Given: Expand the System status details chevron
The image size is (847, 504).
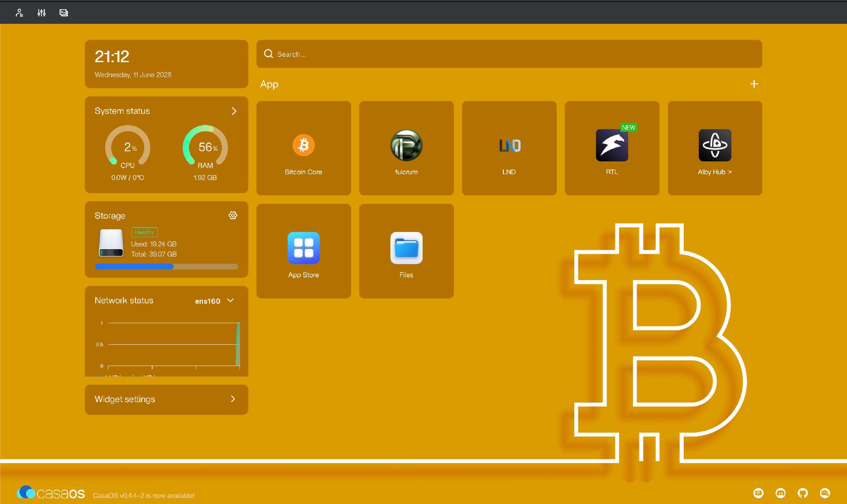Looking at the screenshot, I should coord(234,111).
